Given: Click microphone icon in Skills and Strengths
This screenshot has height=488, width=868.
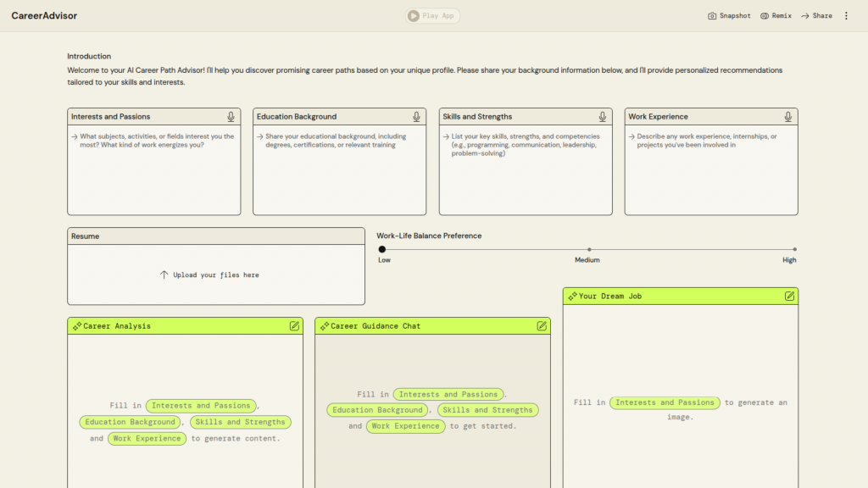Looking at the screenshot, I should pyautogui.click(x=603, y=117).
